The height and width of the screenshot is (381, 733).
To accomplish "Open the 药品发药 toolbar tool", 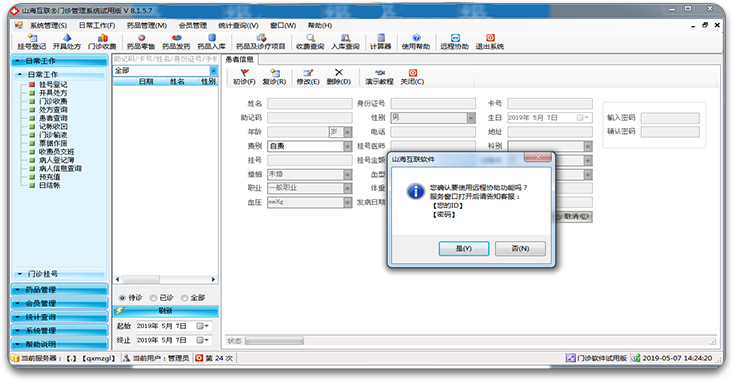I will click(176, 42).
